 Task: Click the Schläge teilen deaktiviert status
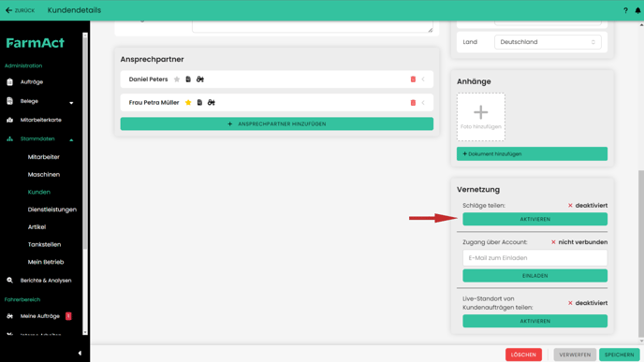coord(591,205)
